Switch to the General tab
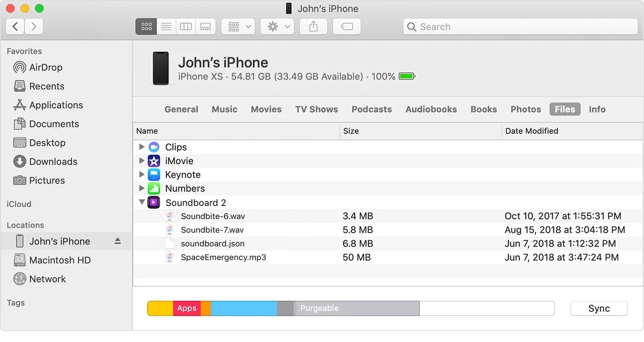Viewport: 644px width, 342px height. click(181, 109)
